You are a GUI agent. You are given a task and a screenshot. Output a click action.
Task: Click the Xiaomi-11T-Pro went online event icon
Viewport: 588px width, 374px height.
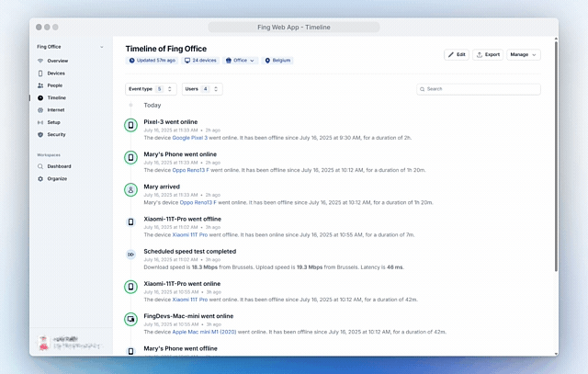tap(130, 287)
